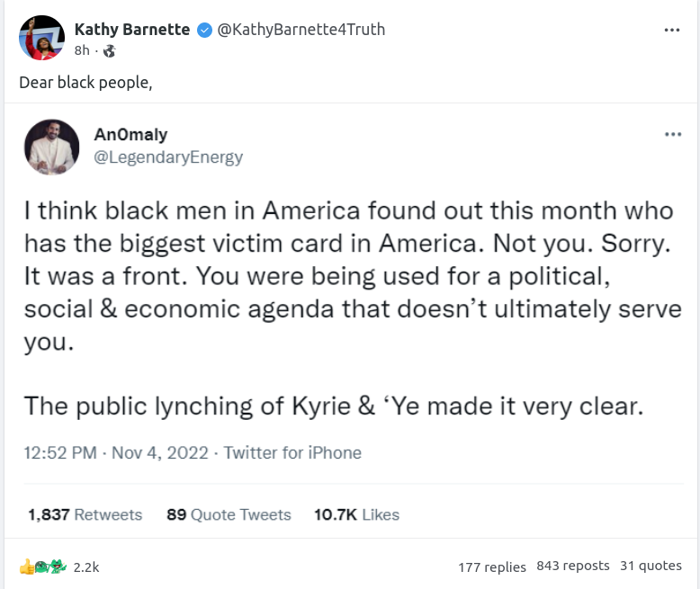Open the 8h post timestamp

coord(83,51)
